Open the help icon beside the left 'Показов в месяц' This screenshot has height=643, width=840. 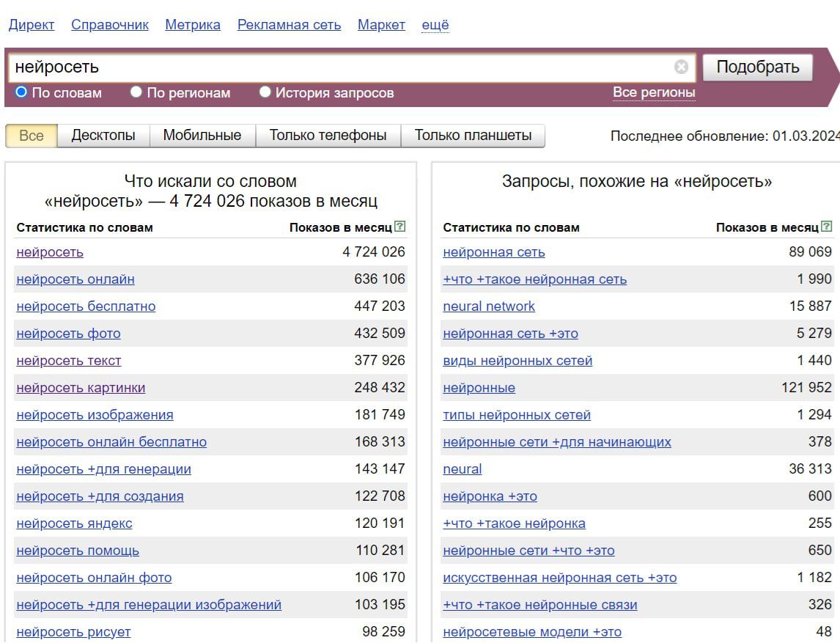point(399,227)
